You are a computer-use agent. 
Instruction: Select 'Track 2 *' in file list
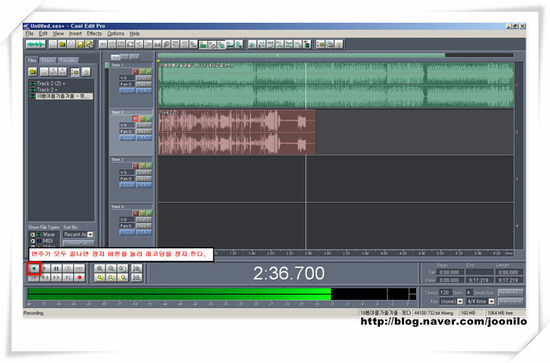pos(47,90)
